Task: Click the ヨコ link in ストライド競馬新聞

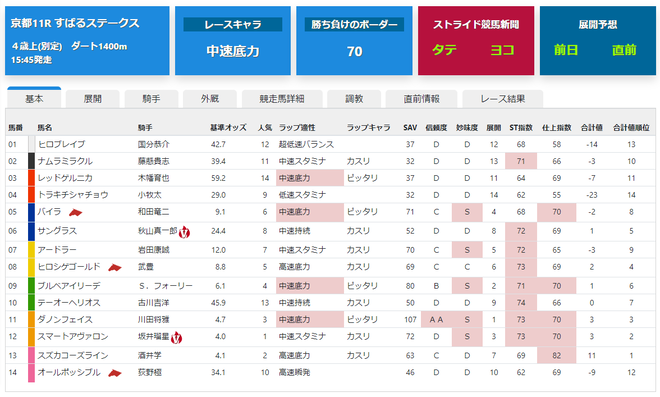Action: coord(502,50)
